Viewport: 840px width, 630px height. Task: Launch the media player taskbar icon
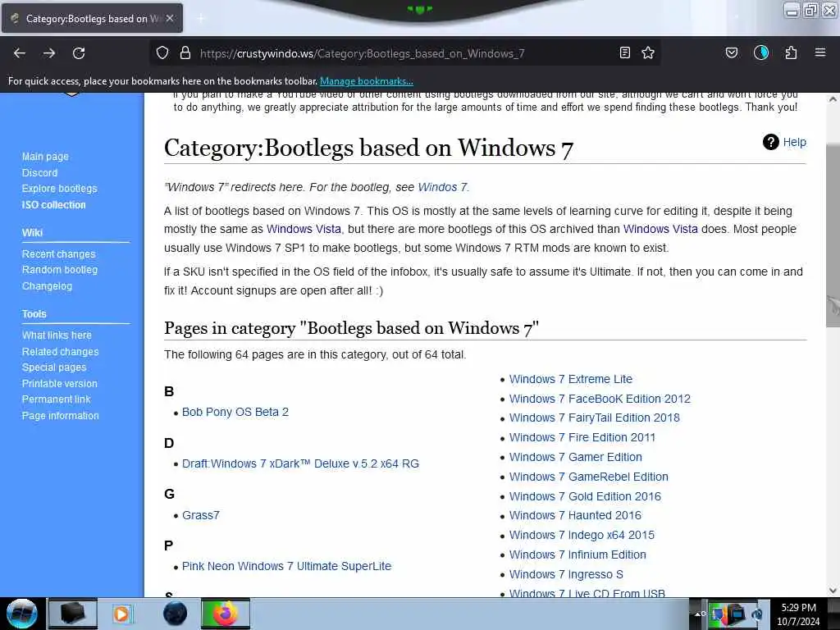[x=122, y=614]
